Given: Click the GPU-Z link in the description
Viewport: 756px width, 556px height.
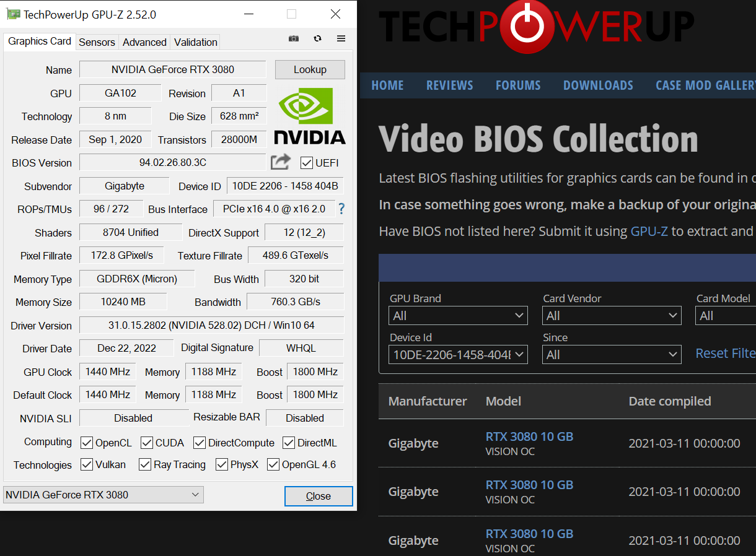Looking at the screenshot, I should [x=649, y=232].
